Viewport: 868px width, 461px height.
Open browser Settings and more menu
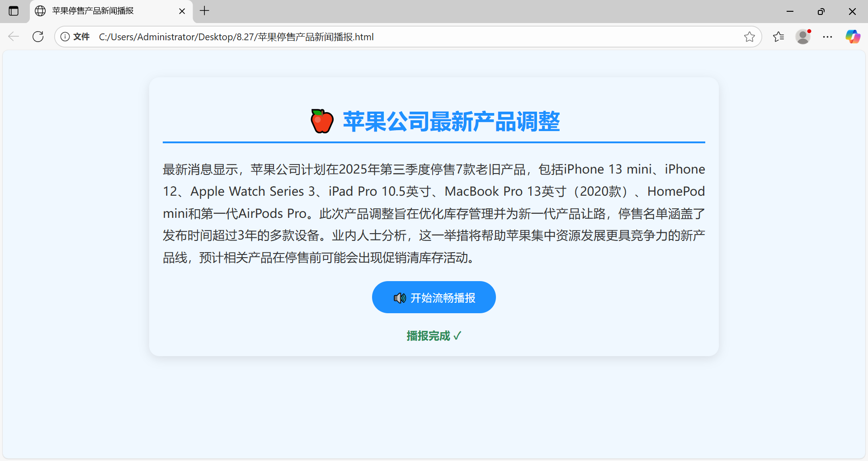click(x=827, y=37)
